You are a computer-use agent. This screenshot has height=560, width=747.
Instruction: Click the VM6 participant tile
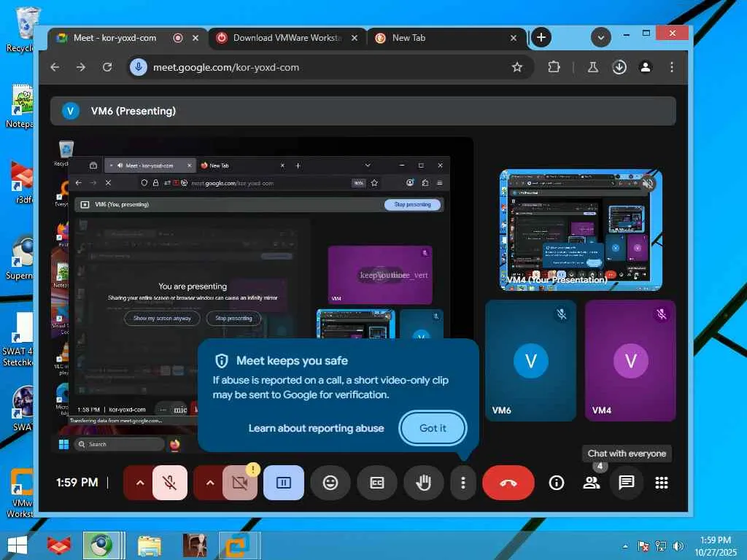[x=531, y=360]
